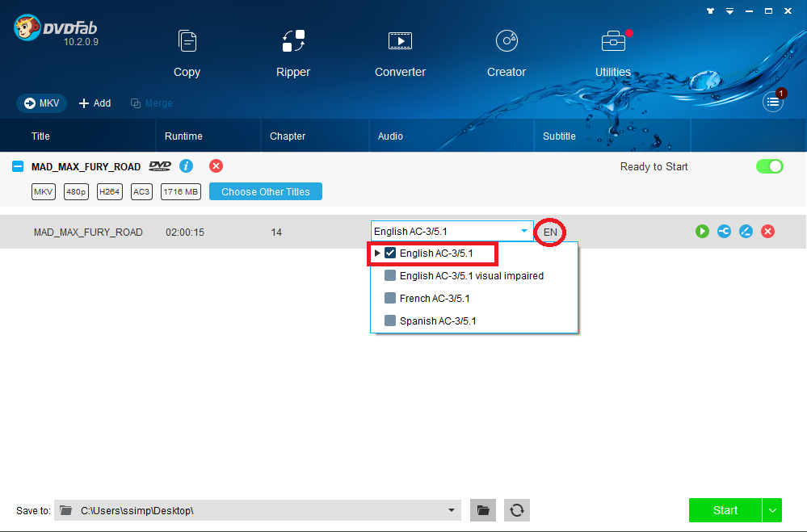This screenshot has height=532, width=807.
Task: Check Spanish AC-3/5.1 audio track
Action: tap(390, 321)
